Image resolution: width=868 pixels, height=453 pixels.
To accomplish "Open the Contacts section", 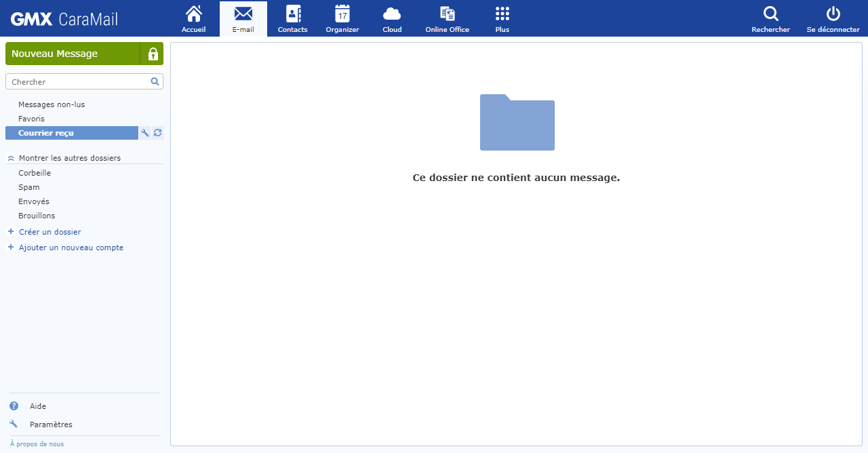I will click(292, 18).
